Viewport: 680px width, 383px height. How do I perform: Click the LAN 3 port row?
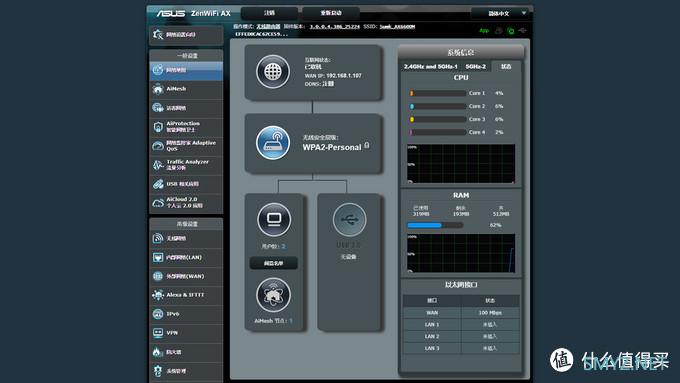point(461,348)
